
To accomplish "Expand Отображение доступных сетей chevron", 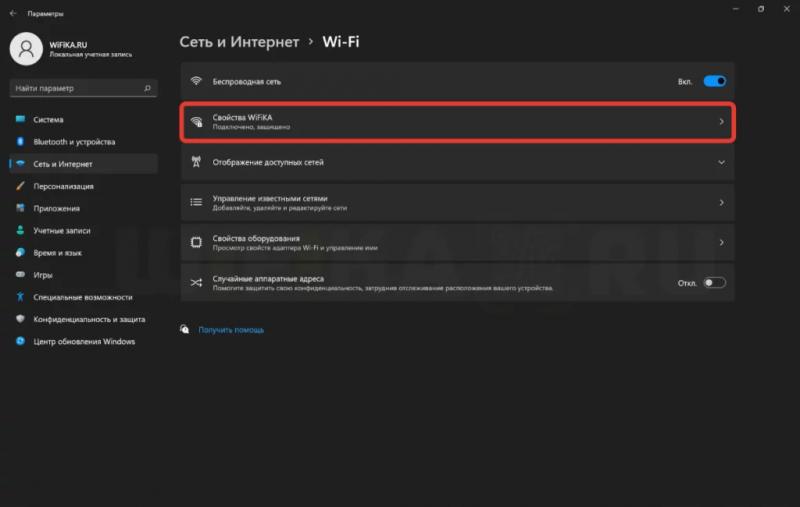I will (x=721, y=162).
